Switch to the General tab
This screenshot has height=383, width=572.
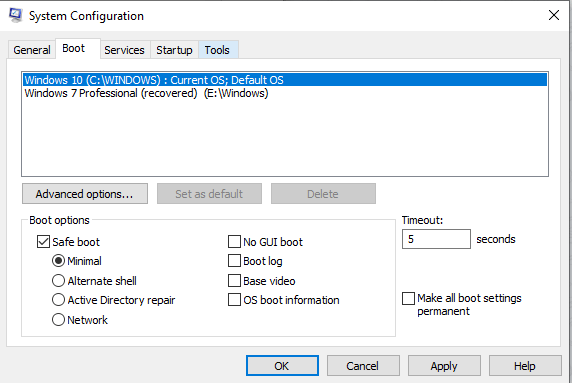32,50
